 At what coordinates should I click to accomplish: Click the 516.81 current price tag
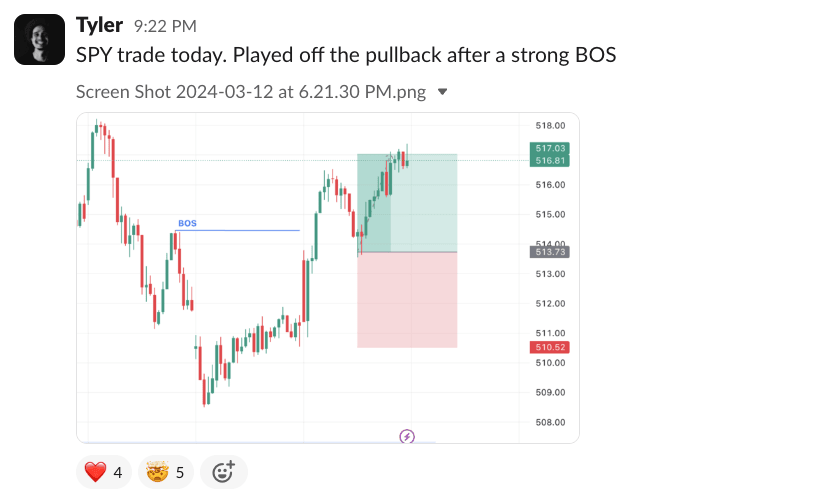551,160
